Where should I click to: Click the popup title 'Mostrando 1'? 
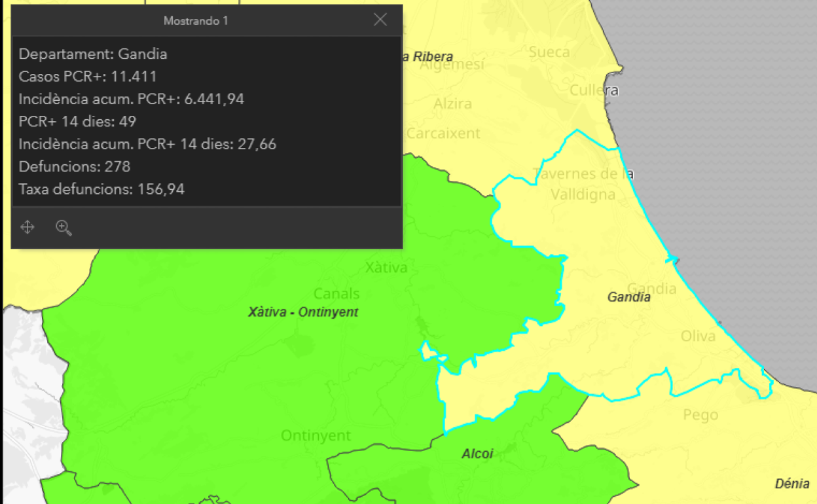pos(196,21)
